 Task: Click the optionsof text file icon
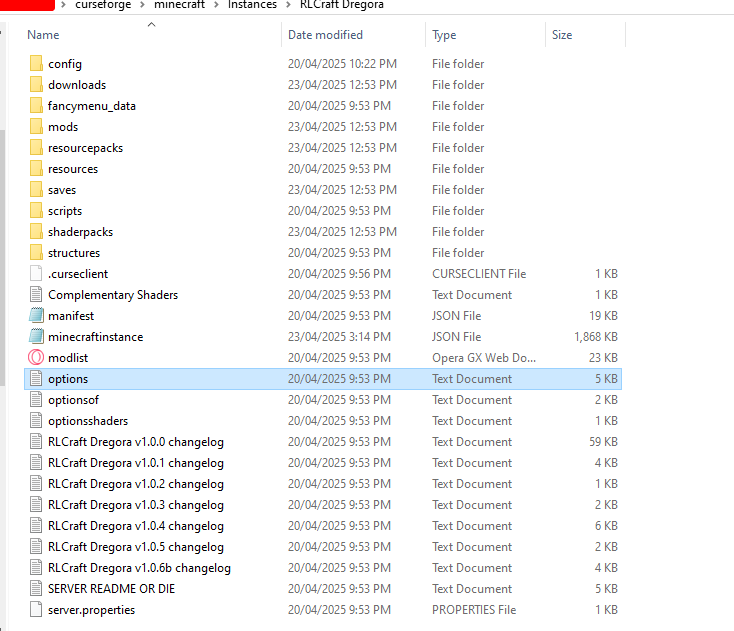coord(36,399)
